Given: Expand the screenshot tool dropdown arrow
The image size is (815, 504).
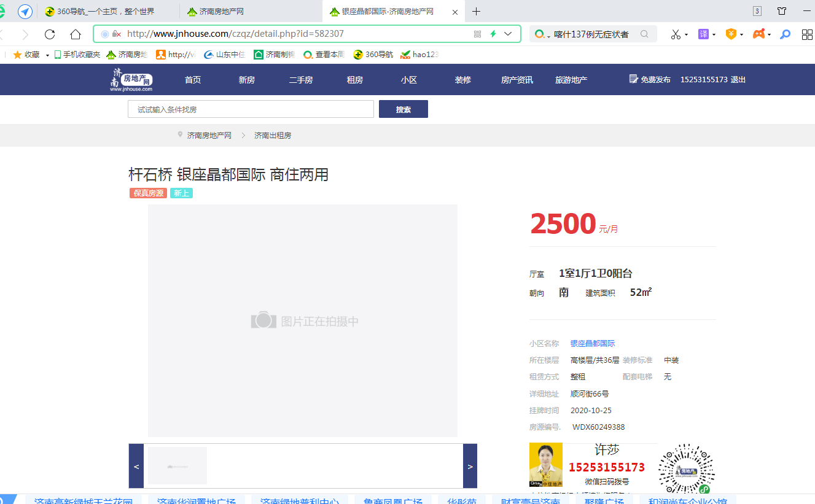Looking at the screenshot, I should pyautogui.click(x=686, y=35).
